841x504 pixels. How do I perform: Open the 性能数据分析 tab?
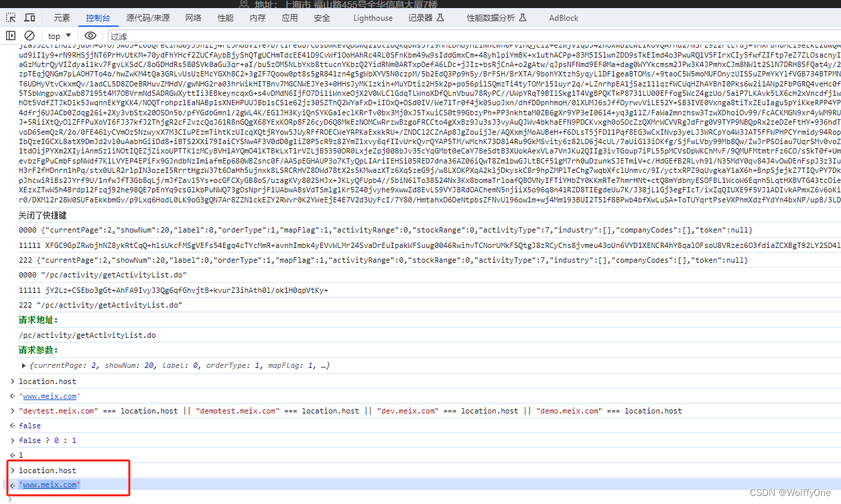[497, 18]
